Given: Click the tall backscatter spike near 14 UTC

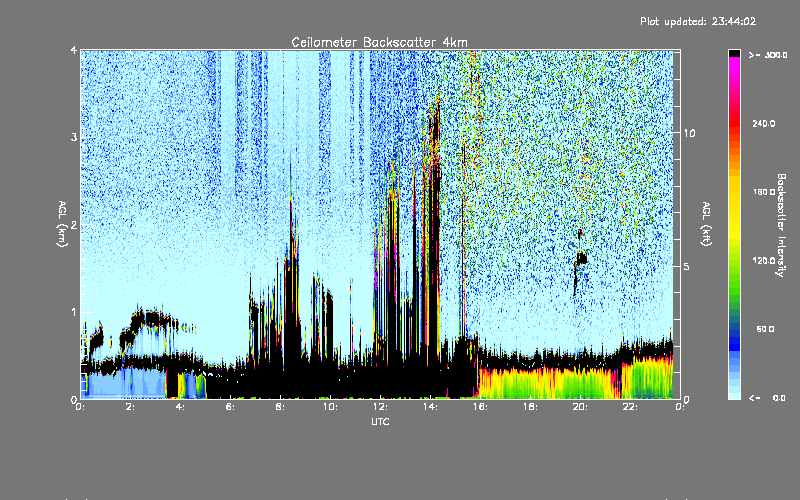Looking at the screenshot, I should point(434,230).
